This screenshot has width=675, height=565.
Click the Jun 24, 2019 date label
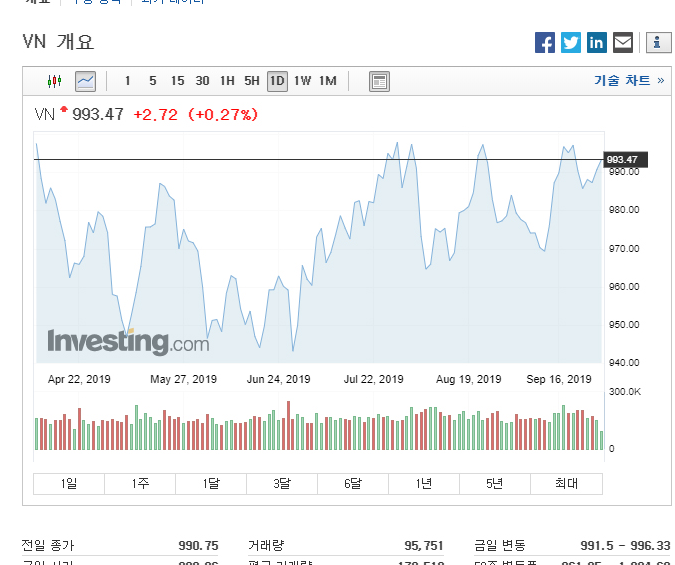(279, 379)
